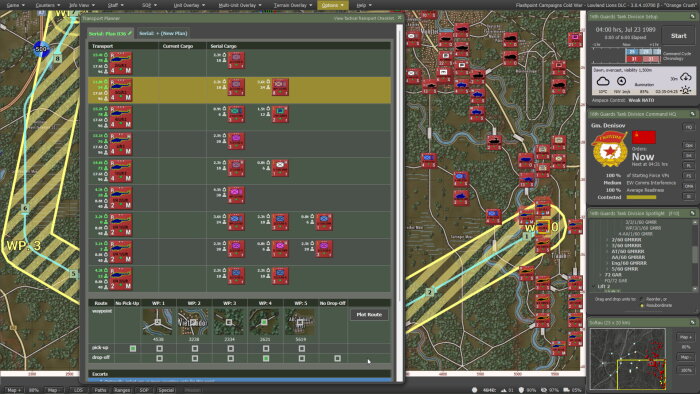Select second cargo unit in third row
The height and width of the screenshot is (394, 700).
280,114
